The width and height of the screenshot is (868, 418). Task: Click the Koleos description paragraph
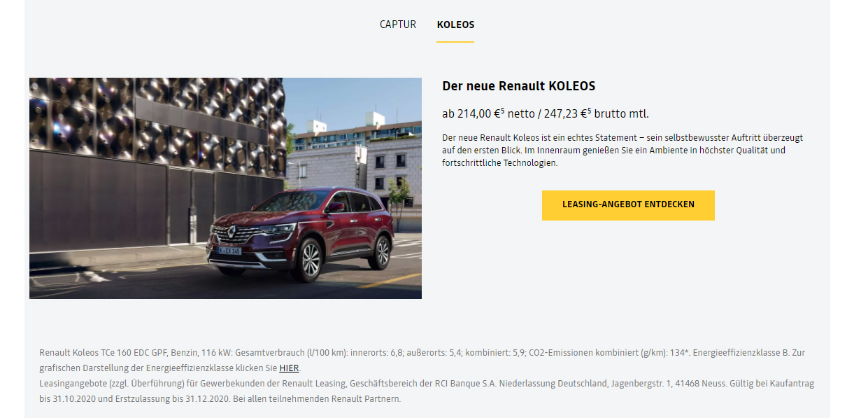click(614, 151)
